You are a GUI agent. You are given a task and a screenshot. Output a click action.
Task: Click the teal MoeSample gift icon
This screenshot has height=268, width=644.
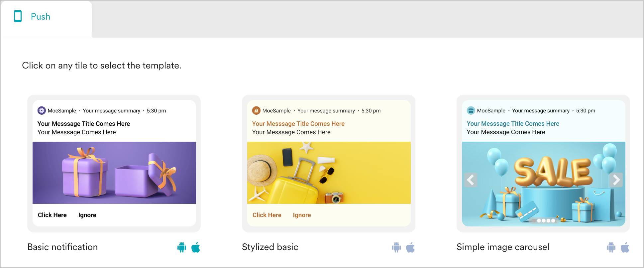471,110
